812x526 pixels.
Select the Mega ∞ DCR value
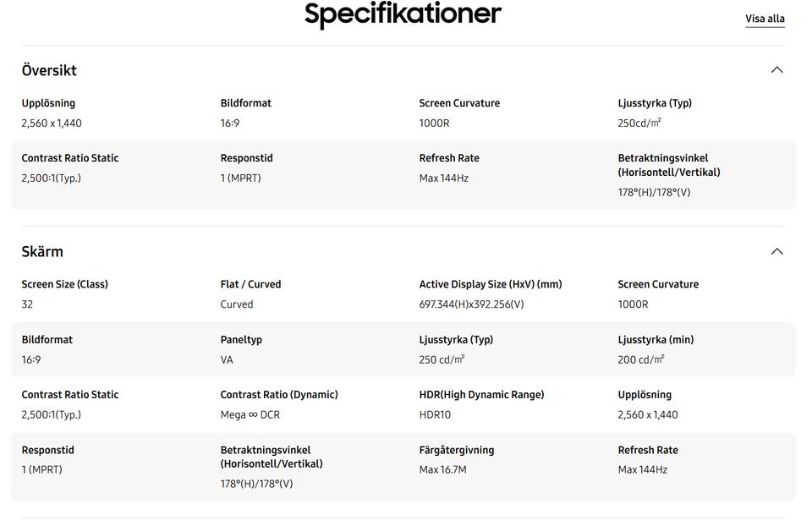pyautogui.click(x=250, y=414)
